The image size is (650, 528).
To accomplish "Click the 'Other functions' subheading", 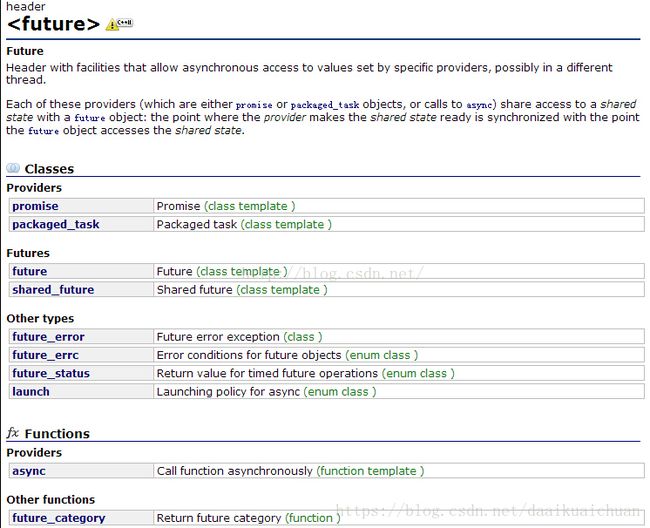I will tap(51, 500).
